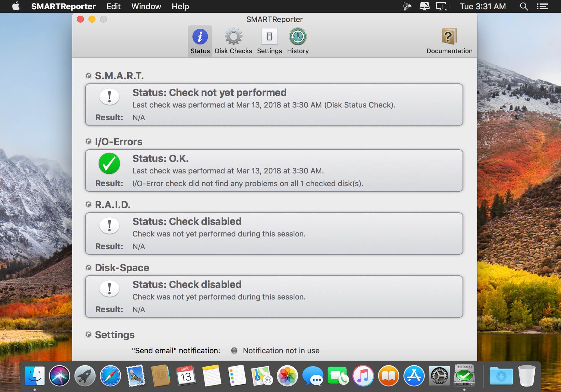Click 'Notification not in use' text

pyautogui.click(x=281, y=351)
